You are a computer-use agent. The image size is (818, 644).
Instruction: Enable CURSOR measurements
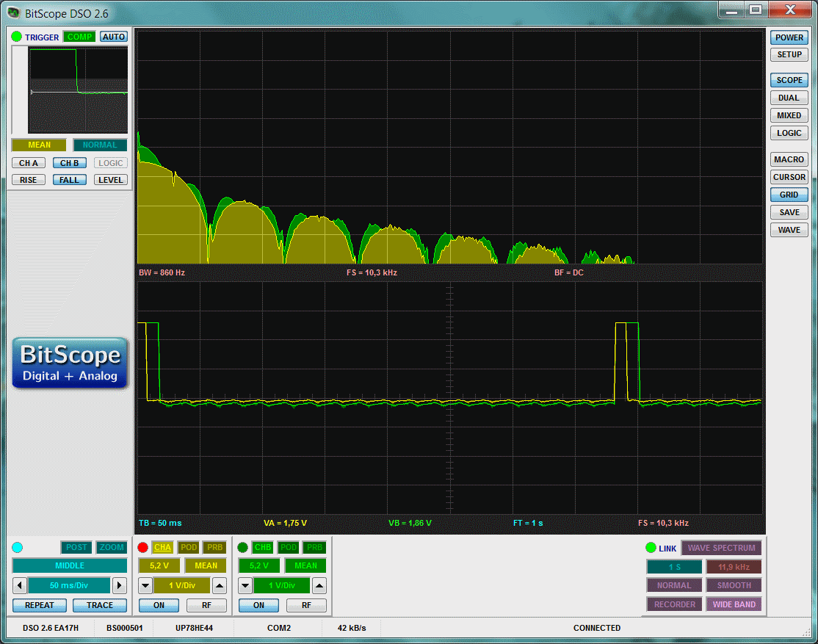[x=789, y=178]
